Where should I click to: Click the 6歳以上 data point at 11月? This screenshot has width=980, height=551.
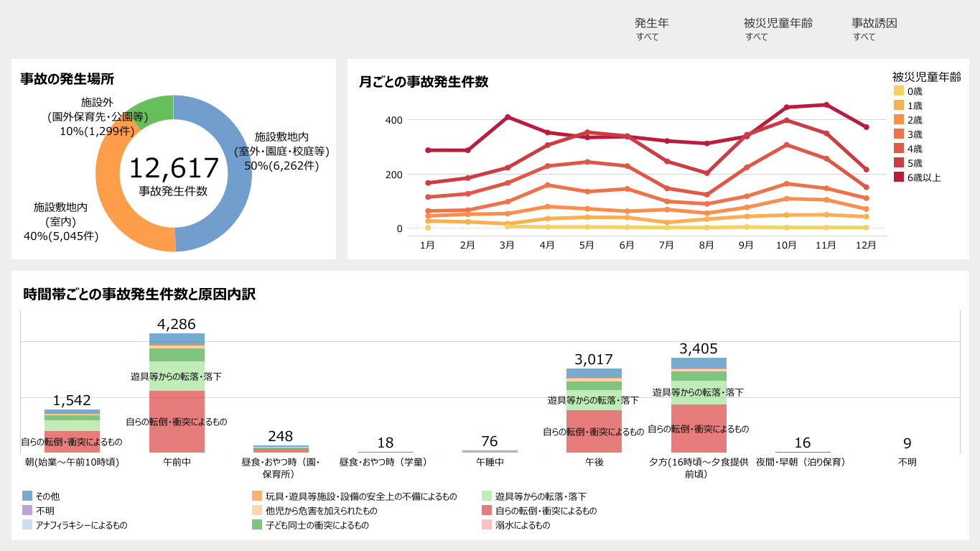[826, 105]
